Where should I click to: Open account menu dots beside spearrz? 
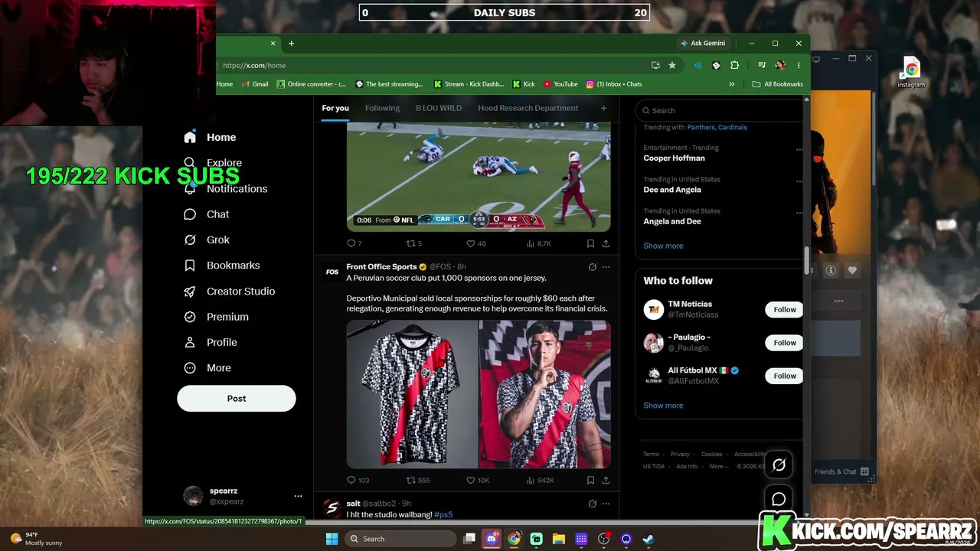(298, 496)
